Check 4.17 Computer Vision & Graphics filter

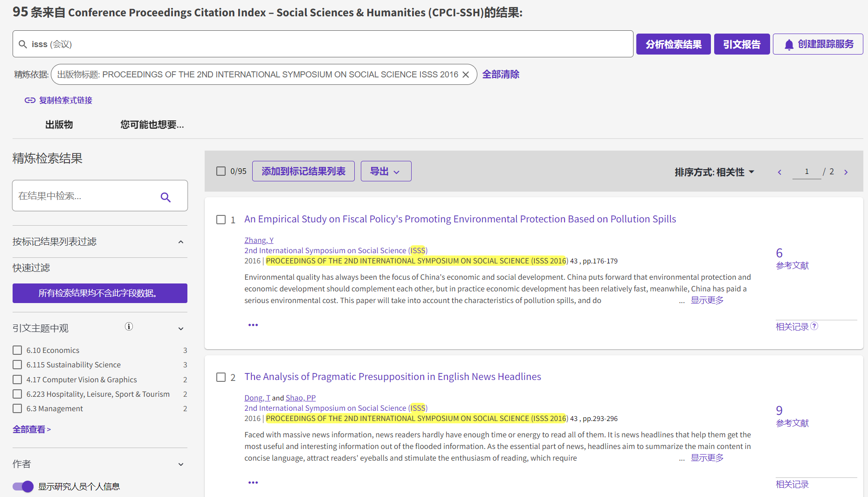tap(17, 380)
